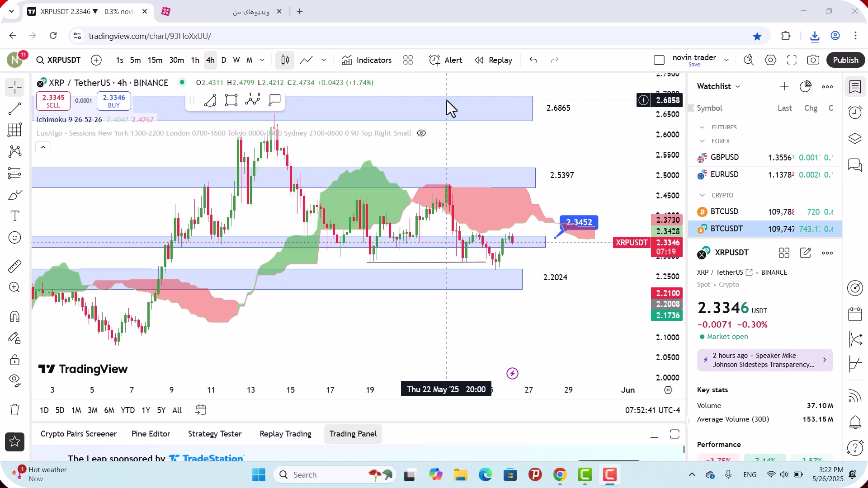Toggle visibility of LuxAlgo Sessions indicator
The width and height of the screenshot is (868, 488).
[x=421, y=133]
